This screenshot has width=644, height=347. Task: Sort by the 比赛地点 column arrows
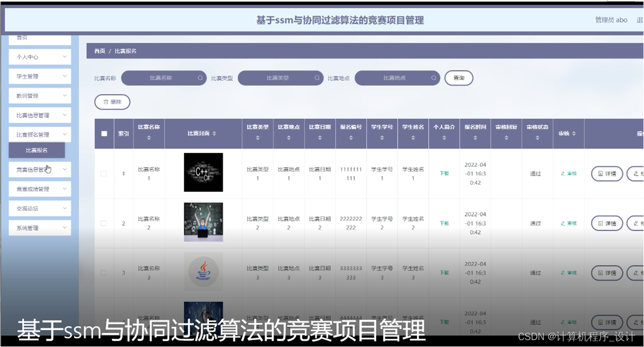tap(288, 138)
